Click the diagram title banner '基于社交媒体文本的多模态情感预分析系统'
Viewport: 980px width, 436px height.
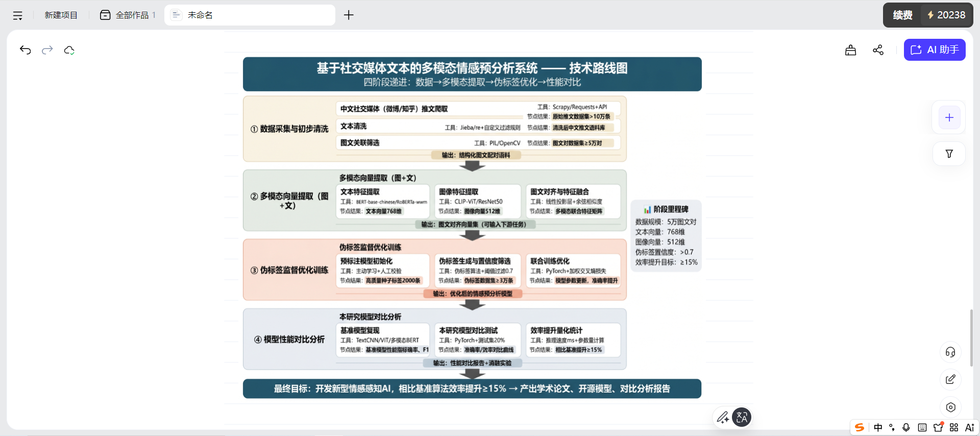tap(472, 75)
